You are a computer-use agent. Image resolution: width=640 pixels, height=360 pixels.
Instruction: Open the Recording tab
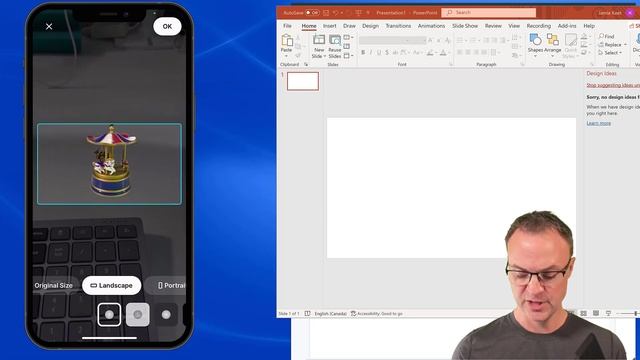click(539, 26)
